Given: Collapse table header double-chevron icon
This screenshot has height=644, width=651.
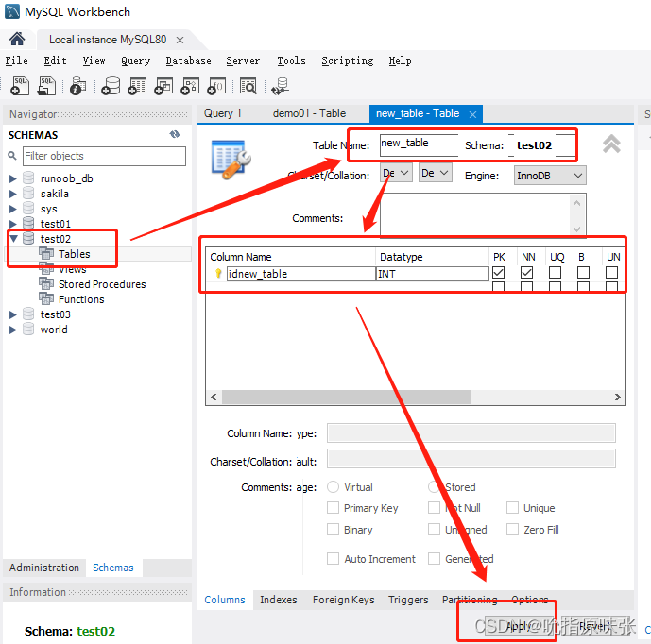Looking at the screenshot, I should pyautogui.click(x=611, y=144).
